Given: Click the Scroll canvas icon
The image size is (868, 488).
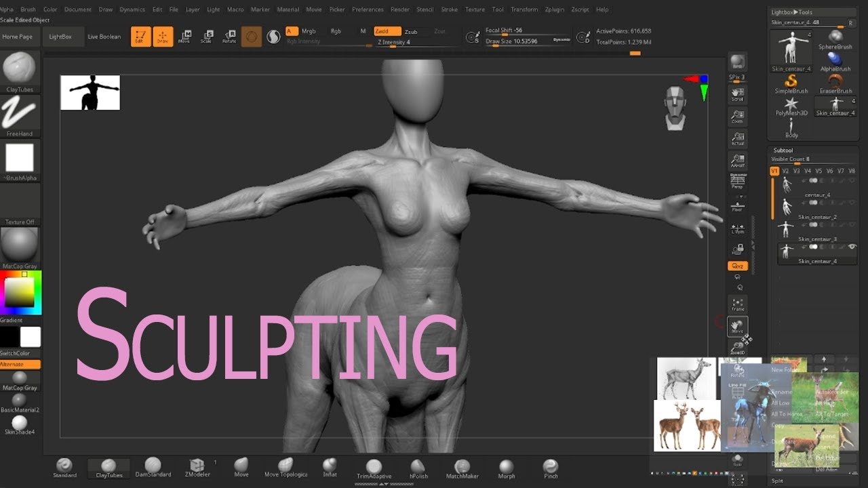Looking at the screenshot, I should (x=738, y=94).
